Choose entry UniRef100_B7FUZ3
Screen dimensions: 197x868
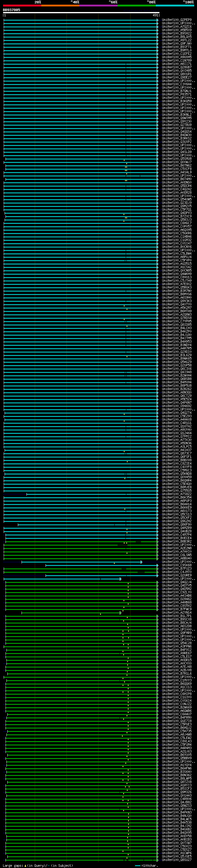pos(176,568)
